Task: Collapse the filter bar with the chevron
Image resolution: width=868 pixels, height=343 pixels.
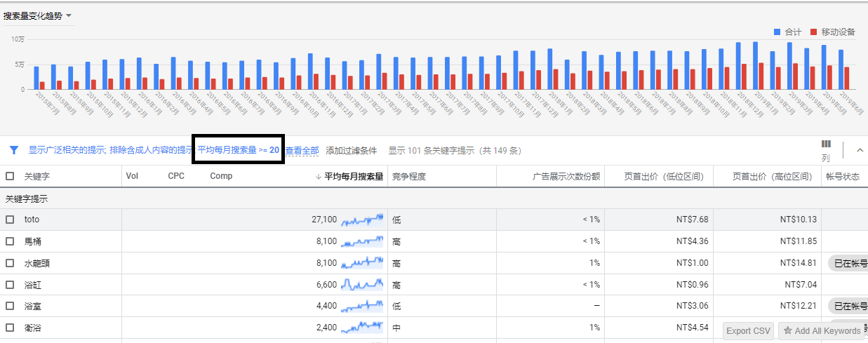Action: coord(860,150)
